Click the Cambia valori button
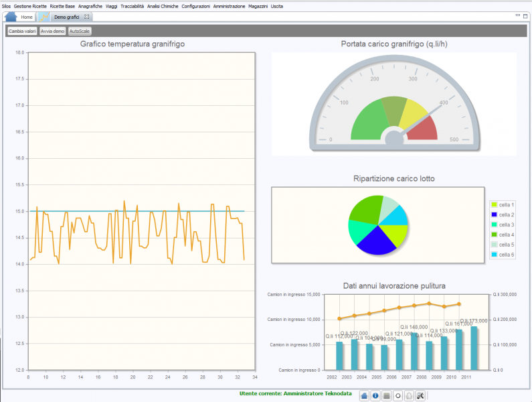The width and height of the screenshot is (532, 402). (22, 31)
